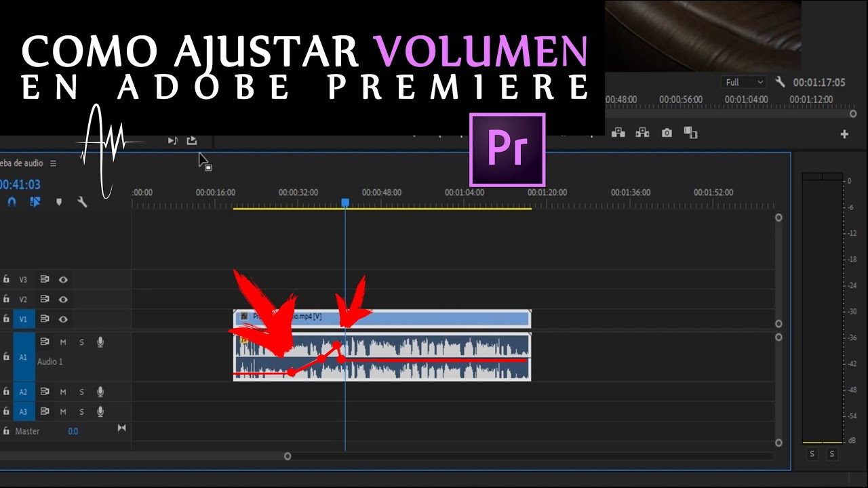Image resolution: width=868 pixels, height=488 pixels.
Task: Enable voice-over record on track A1
Action: pyautogui.click(x=100, y=342)
